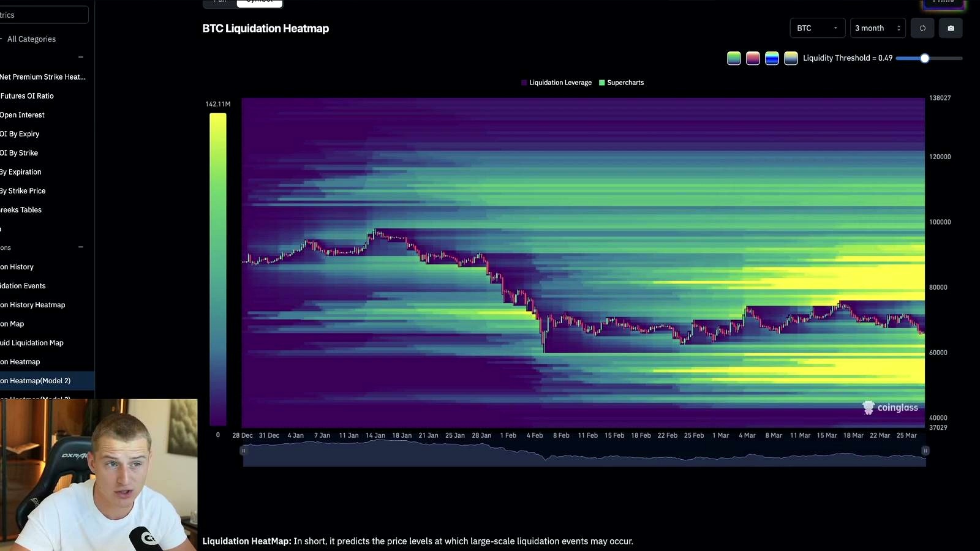
Task: Collapse the liquidations section minus icon
Action: tap(81, 247)
